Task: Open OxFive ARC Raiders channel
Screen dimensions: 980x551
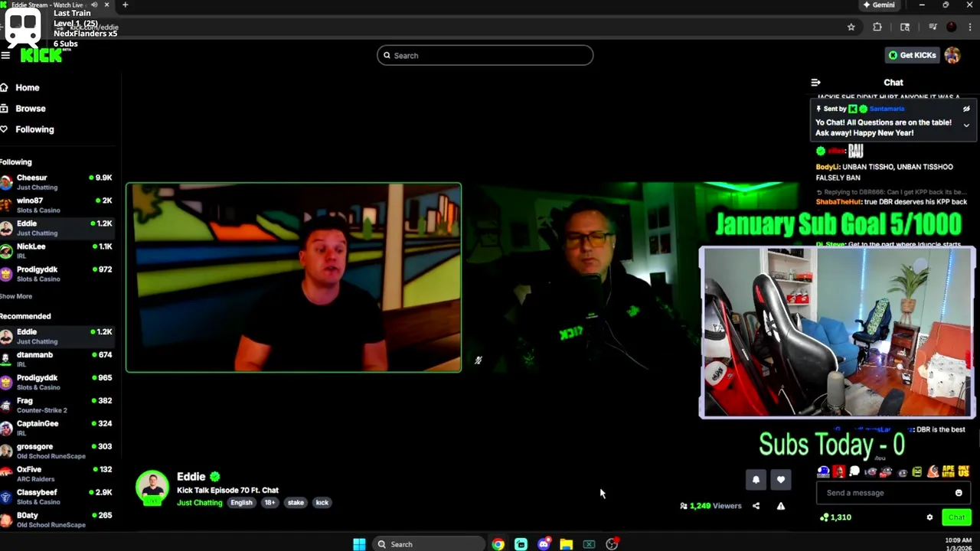Action: tap(57, 474)
